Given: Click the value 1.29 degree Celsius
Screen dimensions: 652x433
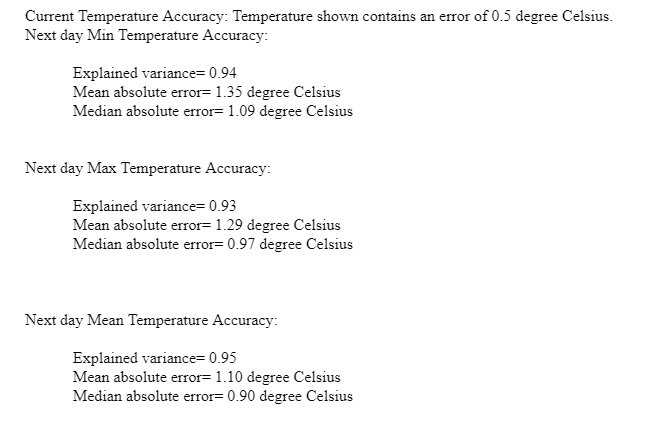Looking at the screenshot, I should click(278, 225).
